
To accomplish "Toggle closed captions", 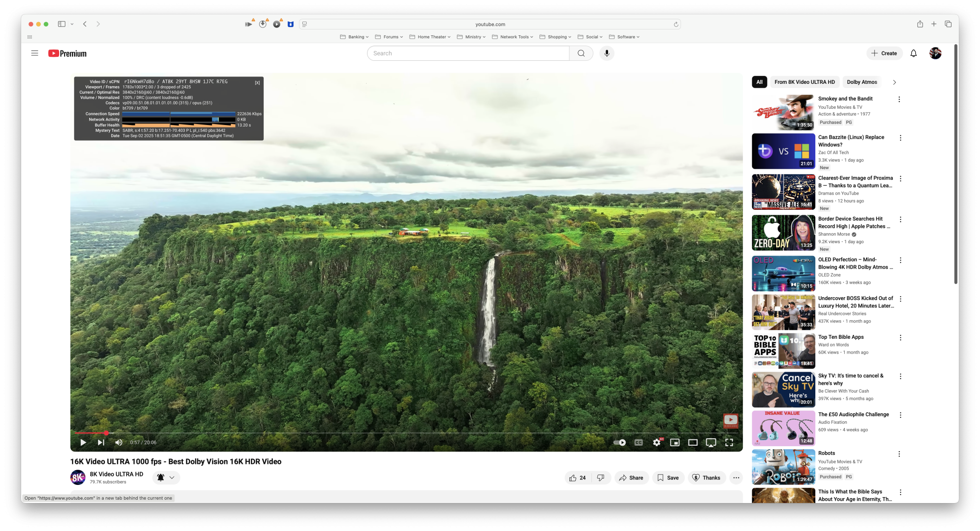I will click(x=638, y=442).
